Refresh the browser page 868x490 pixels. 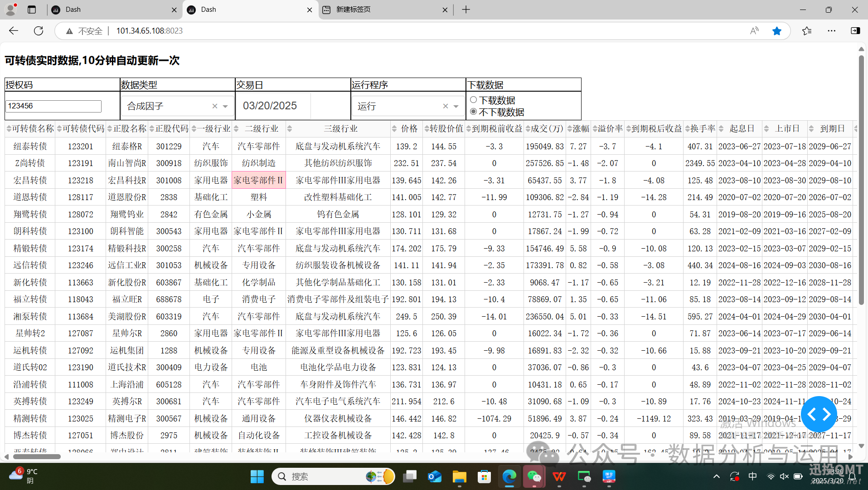[x=39, y=31]
